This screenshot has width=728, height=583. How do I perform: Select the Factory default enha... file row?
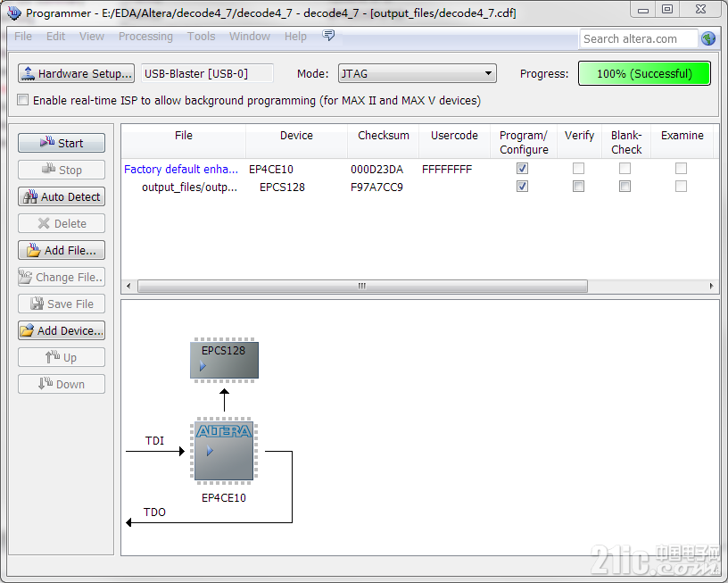pyautogui.click(x=181, y=169)
